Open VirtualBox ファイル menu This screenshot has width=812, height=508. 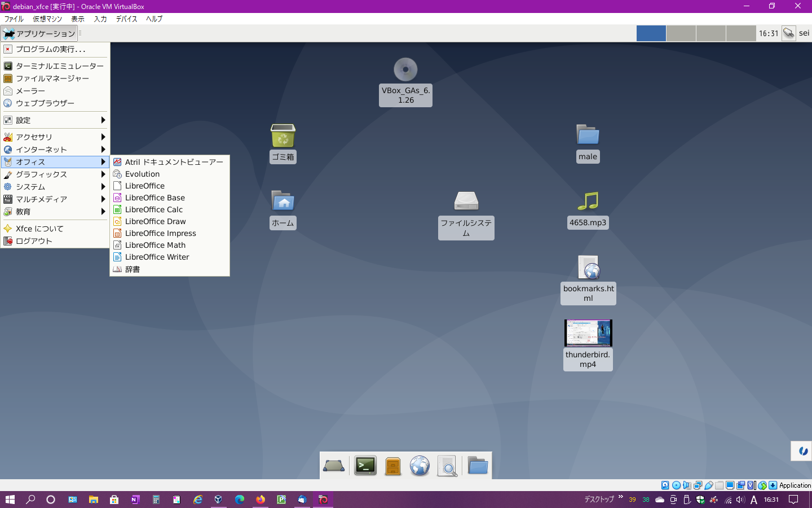[14, 19]
